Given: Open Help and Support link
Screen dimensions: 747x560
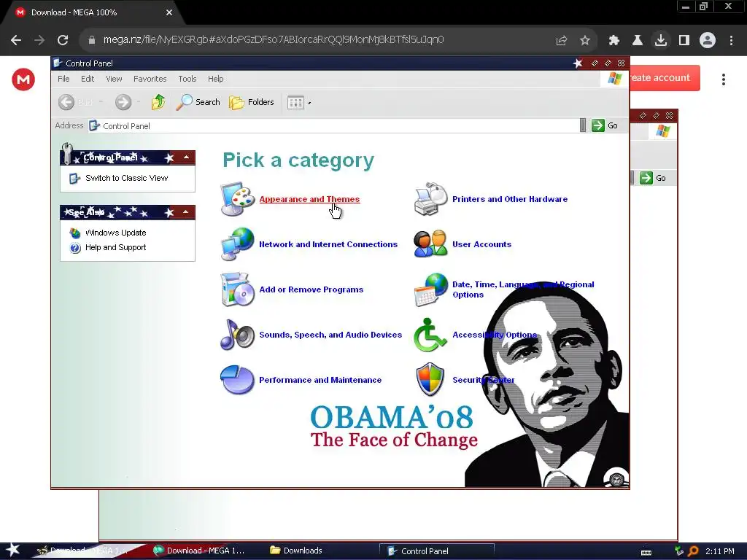Looking at the screenshot, I should 116,247.
